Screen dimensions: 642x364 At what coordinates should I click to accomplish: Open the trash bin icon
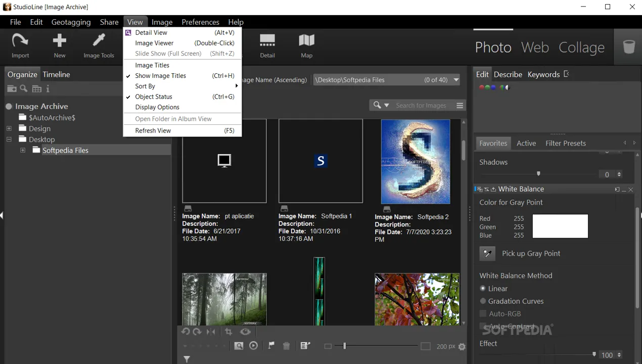tap(629, 47)
